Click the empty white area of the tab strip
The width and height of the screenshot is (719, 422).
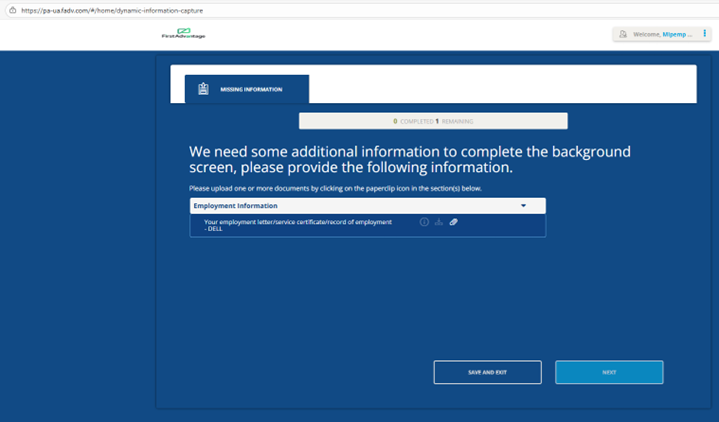tap(500, 85)
